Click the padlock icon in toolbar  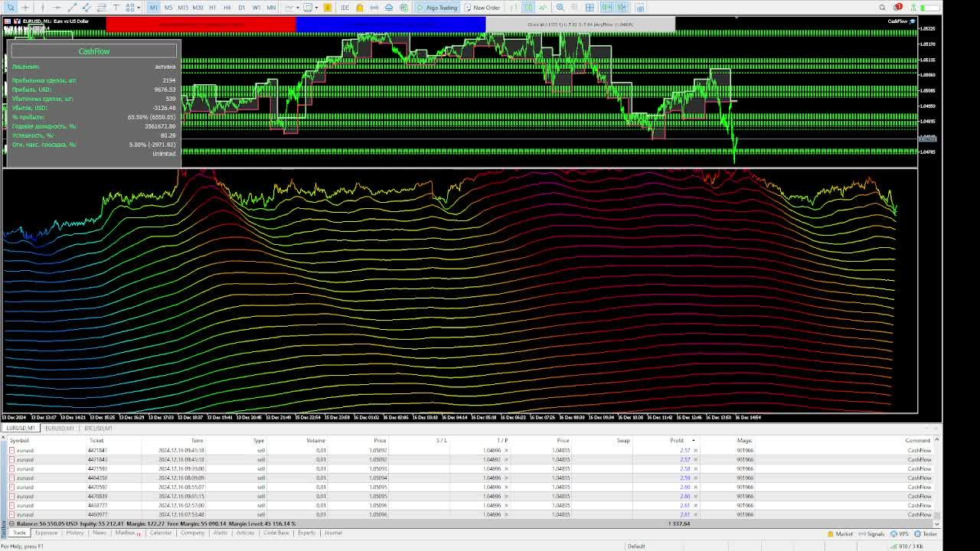click(359, 8)
